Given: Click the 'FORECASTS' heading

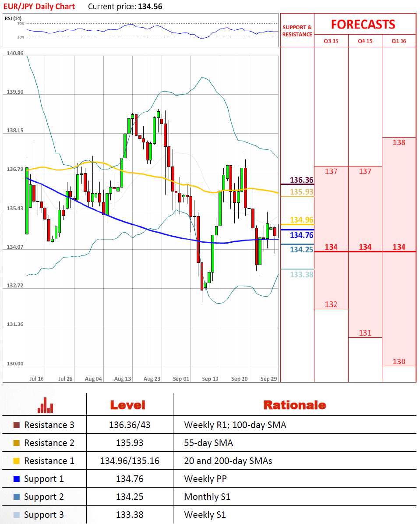Looking at the screenshot, I should coord(363,25).
